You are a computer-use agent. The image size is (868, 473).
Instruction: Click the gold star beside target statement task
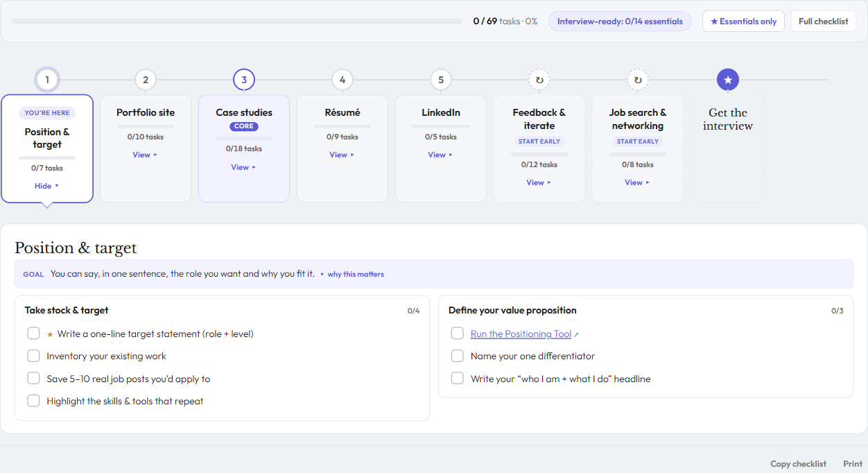50,334
